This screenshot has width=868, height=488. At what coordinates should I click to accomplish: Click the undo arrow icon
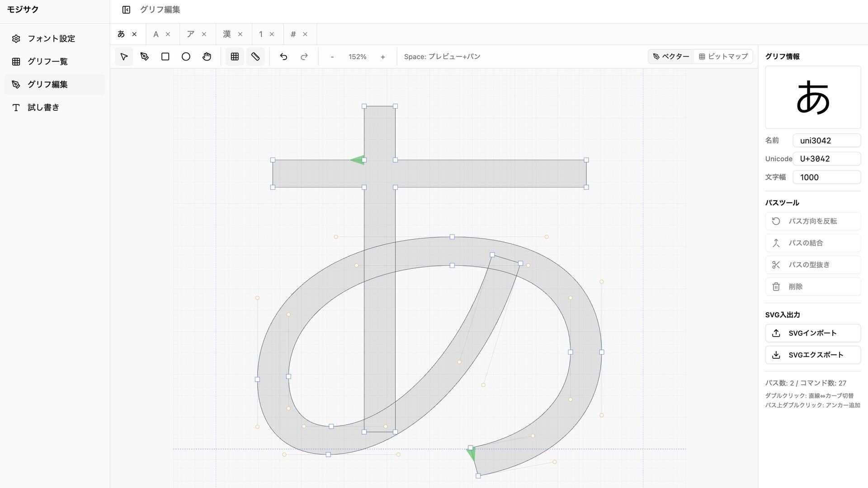pos(283,56)
